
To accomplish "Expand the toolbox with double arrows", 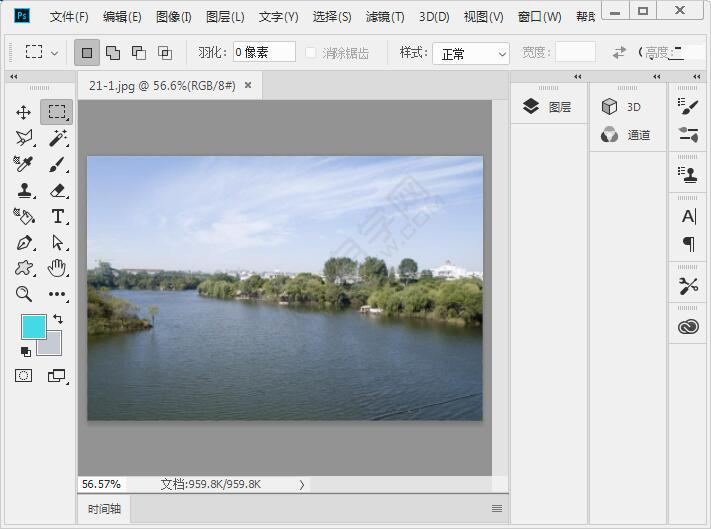I will pyautogui.click(x=14, y=77).
